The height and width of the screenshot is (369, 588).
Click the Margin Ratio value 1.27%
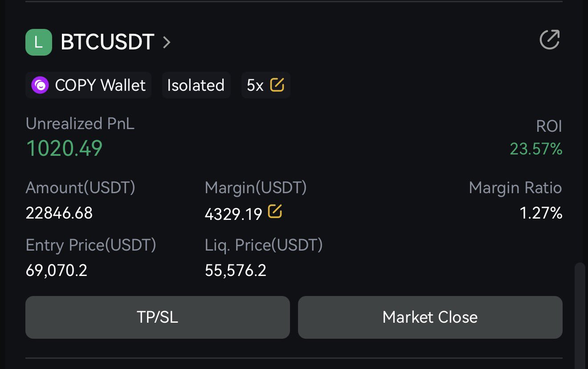click(541, 214)
